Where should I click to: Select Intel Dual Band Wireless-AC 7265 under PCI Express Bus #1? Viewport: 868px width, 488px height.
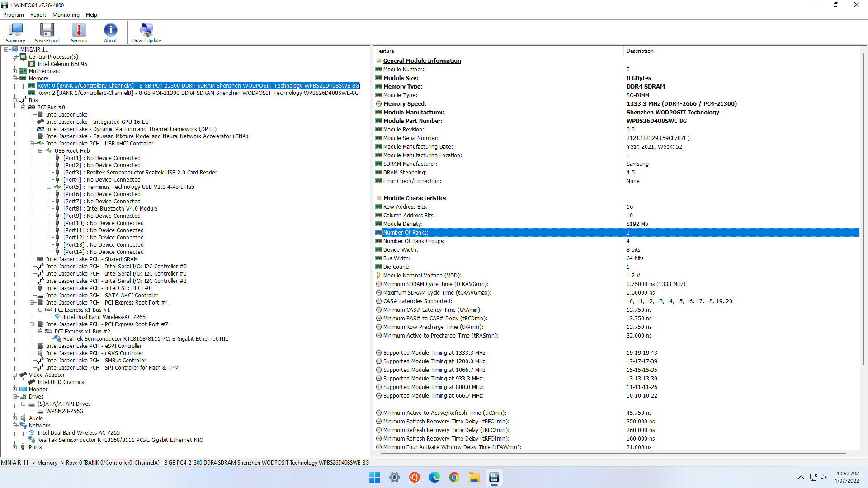[x=104, y=317]
